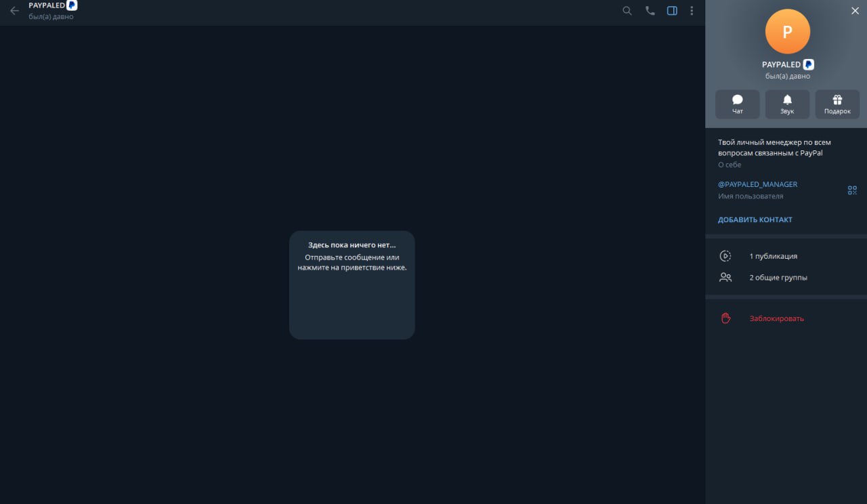Click the 'Имя пользователя' label
The width and height of the screenshot is (867, 504).
(x=750, y=196)
